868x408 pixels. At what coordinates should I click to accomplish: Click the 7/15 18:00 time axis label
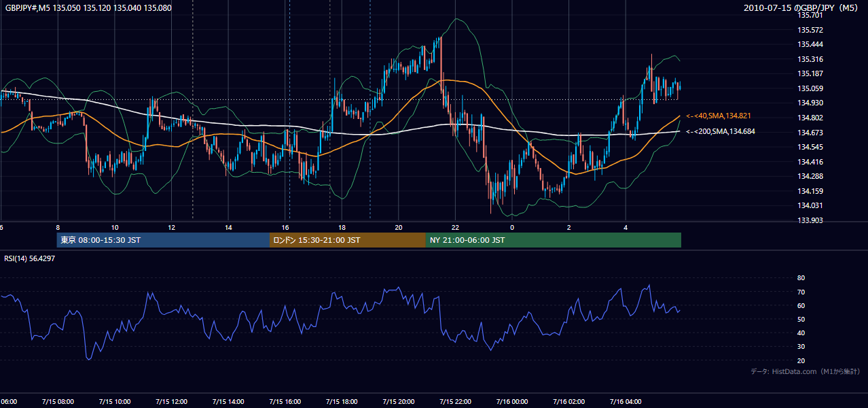click(x=342, y=402)
